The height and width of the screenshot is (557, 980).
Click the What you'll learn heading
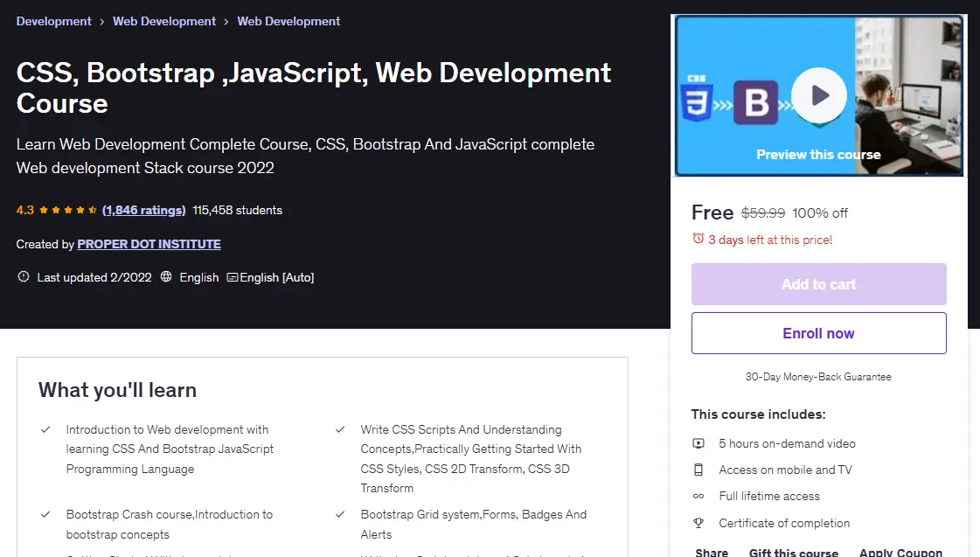(x=117, y=390)
